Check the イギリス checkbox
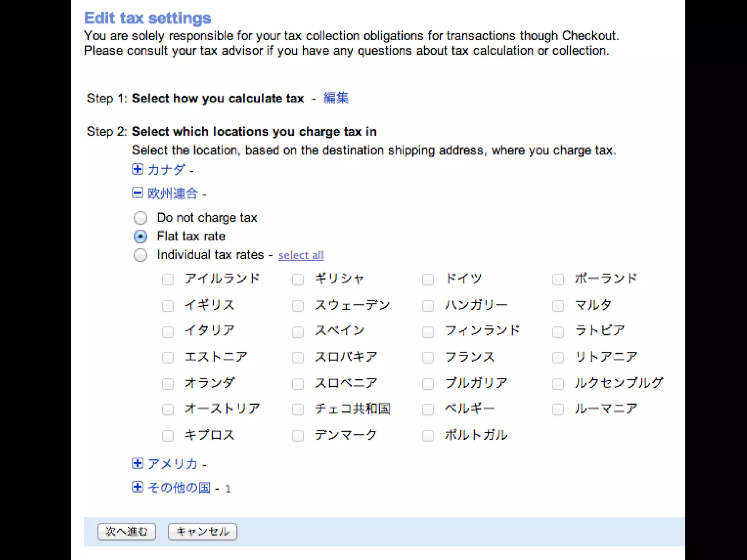The height and width of the screenshot is (560, 747). coord(168,306)
